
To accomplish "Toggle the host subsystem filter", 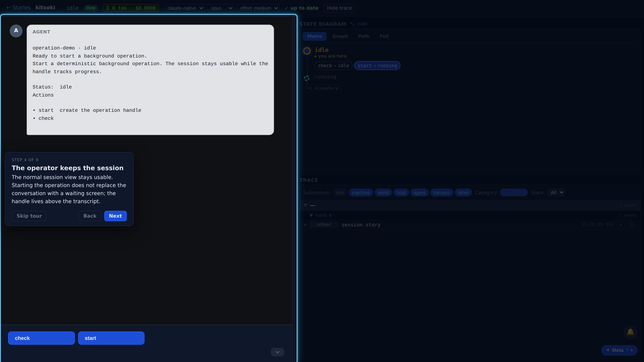I will coord(401,193).
